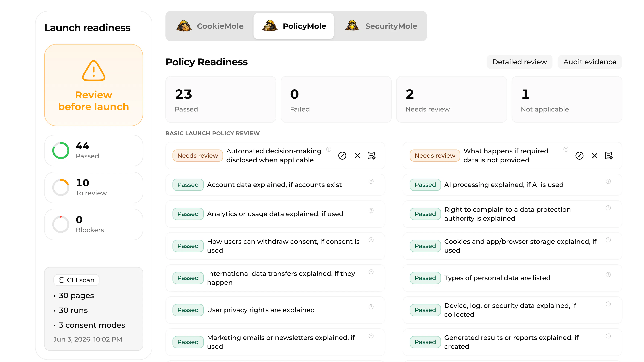Switch to the CookieMole tab
The width and height of the screenshot is (644, 362).
[209, 26]
